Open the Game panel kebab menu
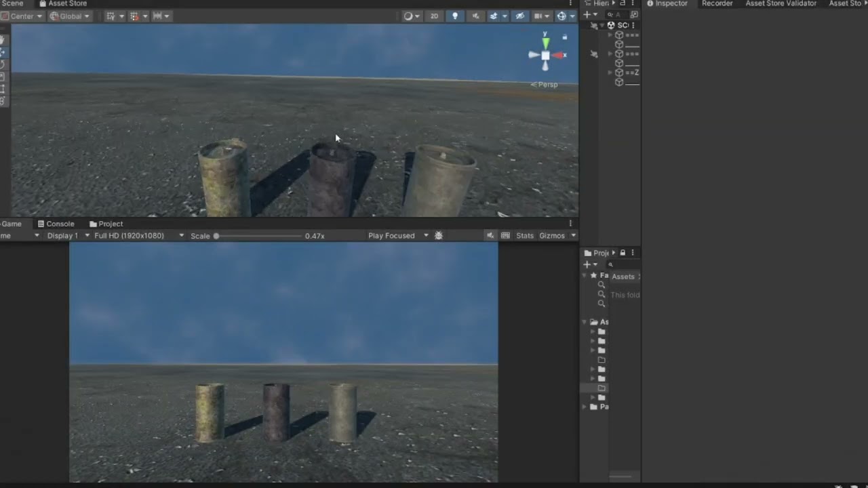This screenshot has height=488, width=868. click(570, 224)
